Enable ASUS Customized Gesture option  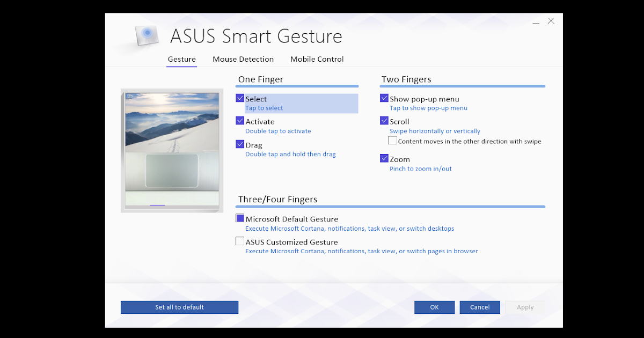pyautogui.click(x=240, y=241)
